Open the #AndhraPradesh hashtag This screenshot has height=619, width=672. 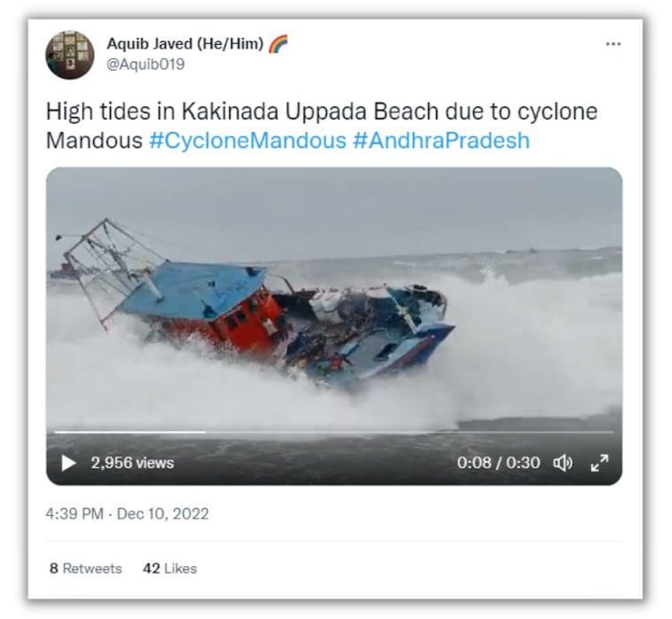[x=441, y=141]
